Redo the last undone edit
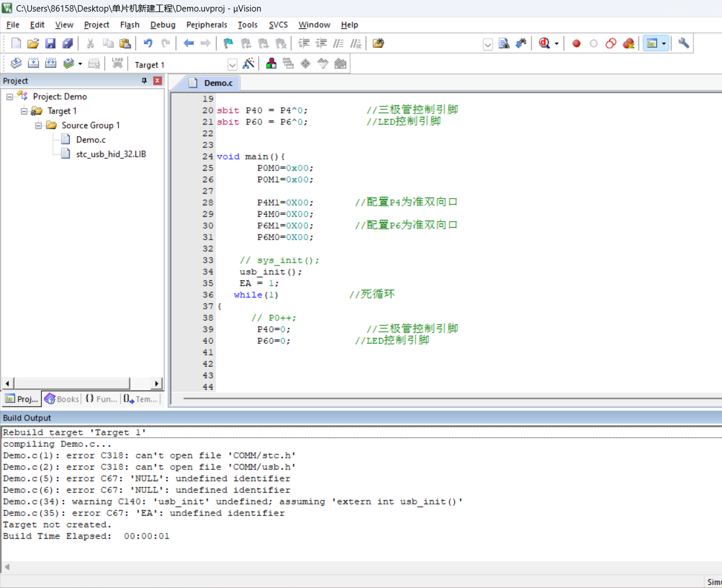Screen dimensions: 722x588 click(x=165, y=43)
